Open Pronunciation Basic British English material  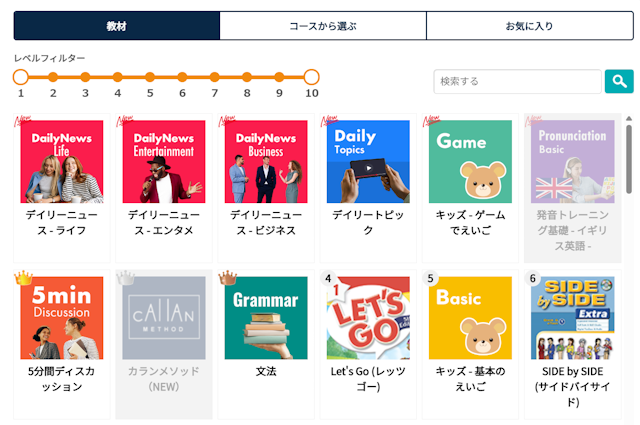[x=572, y=162]
